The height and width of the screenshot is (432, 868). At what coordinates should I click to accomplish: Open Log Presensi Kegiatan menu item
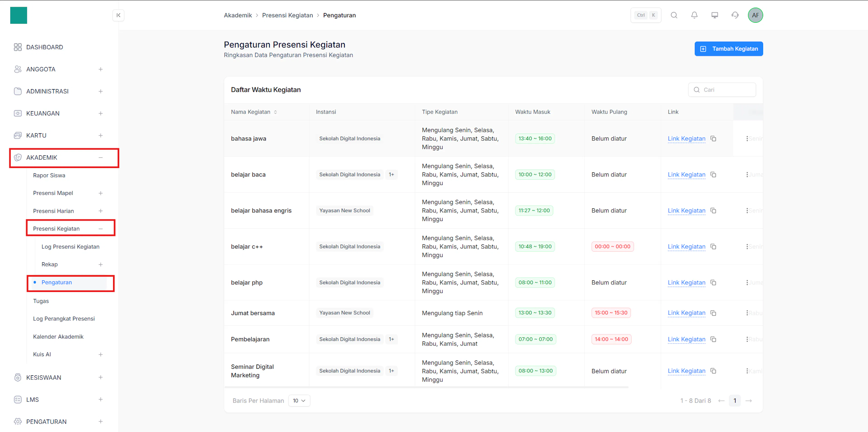(x=71, y=246)
